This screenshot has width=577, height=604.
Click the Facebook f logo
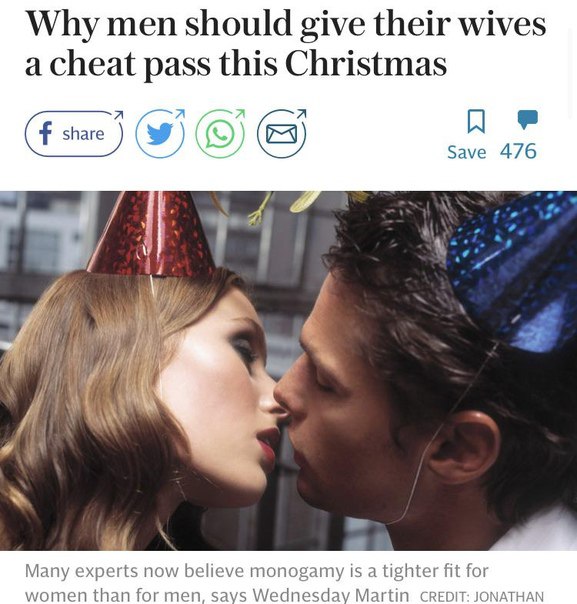45,133
